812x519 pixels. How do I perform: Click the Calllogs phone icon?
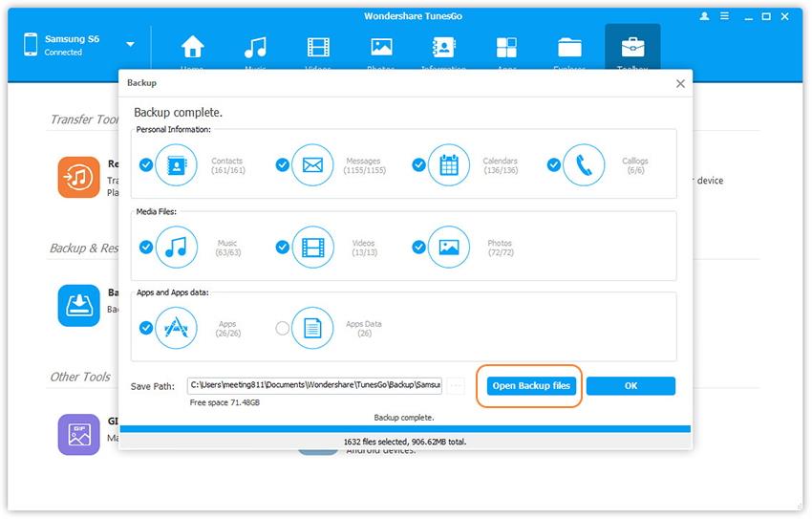click(584, 165)
